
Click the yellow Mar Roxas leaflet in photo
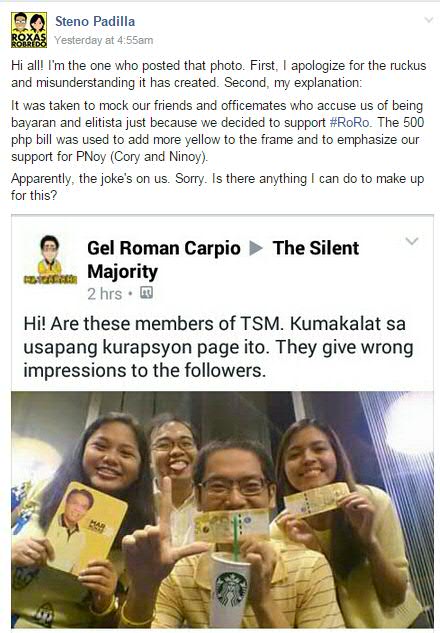click(x=86, y=526)
